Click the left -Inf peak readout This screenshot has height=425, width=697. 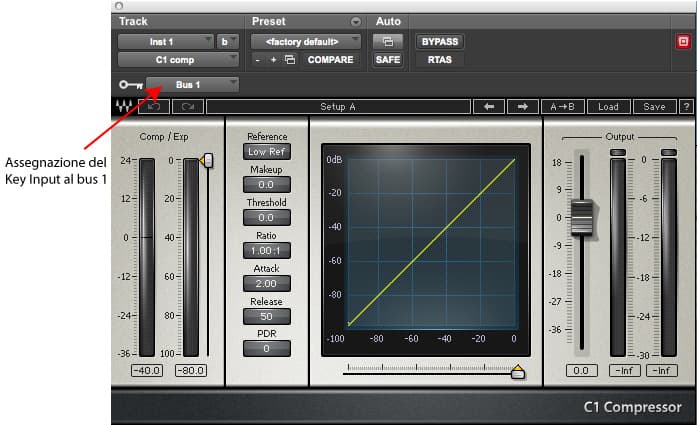(625, 370)
